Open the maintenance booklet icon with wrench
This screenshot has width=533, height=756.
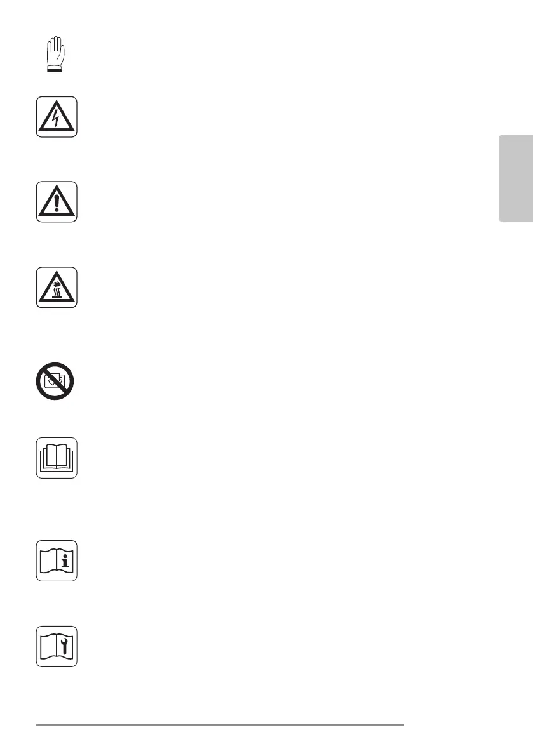[x=57, y=647]
